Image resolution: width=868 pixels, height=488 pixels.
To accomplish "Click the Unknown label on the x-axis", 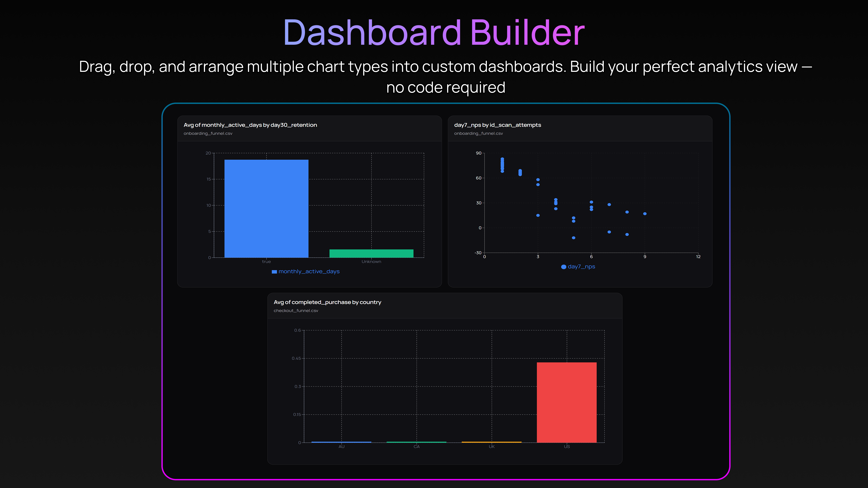I will coord(371,261).
